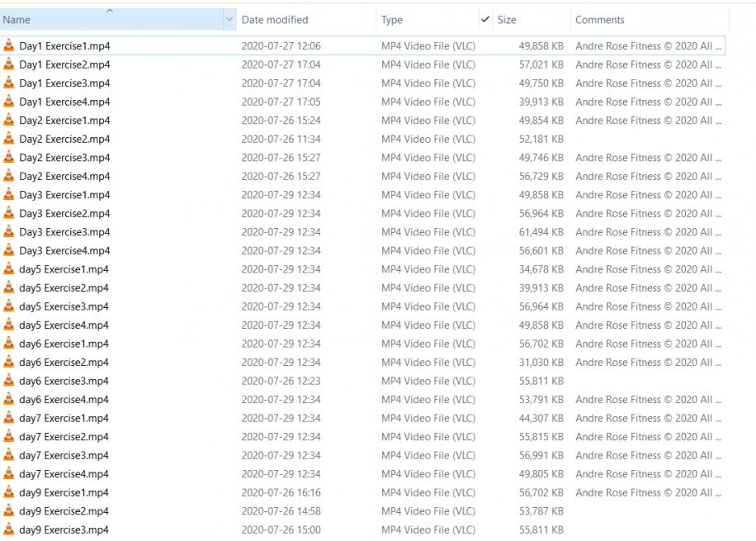Select the VLC icon for day7 Exercise4.mp4

point(9,474)
